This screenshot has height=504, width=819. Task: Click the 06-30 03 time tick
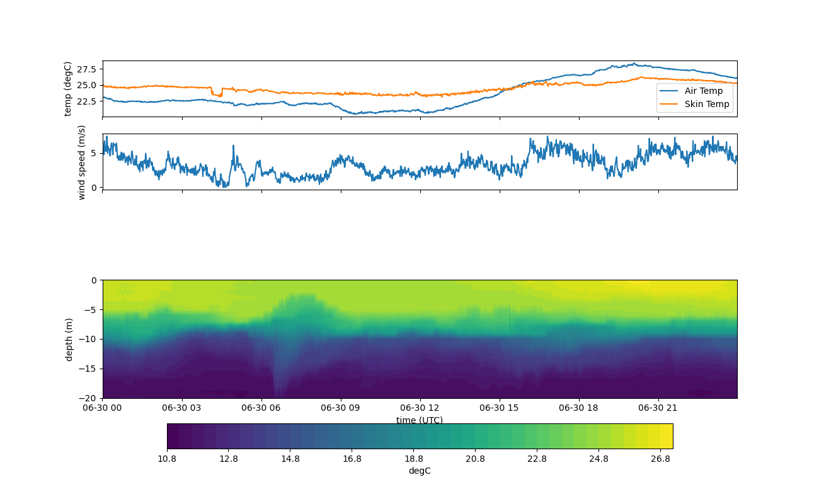click(x=181, y=408)
